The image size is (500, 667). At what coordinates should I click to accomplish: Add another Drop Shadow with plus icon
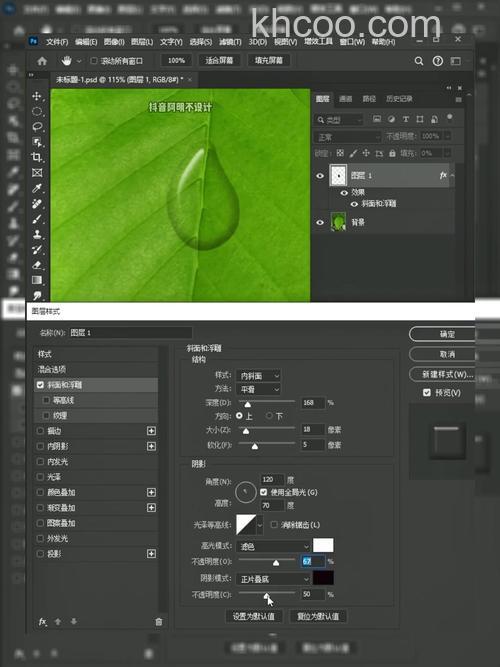point(151,553)
